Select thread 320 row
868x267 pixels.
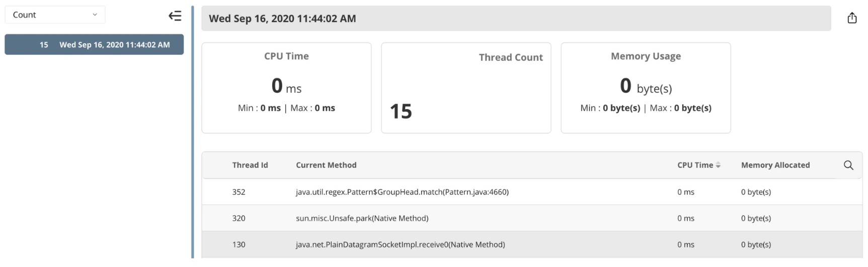(x=239, y=218)
